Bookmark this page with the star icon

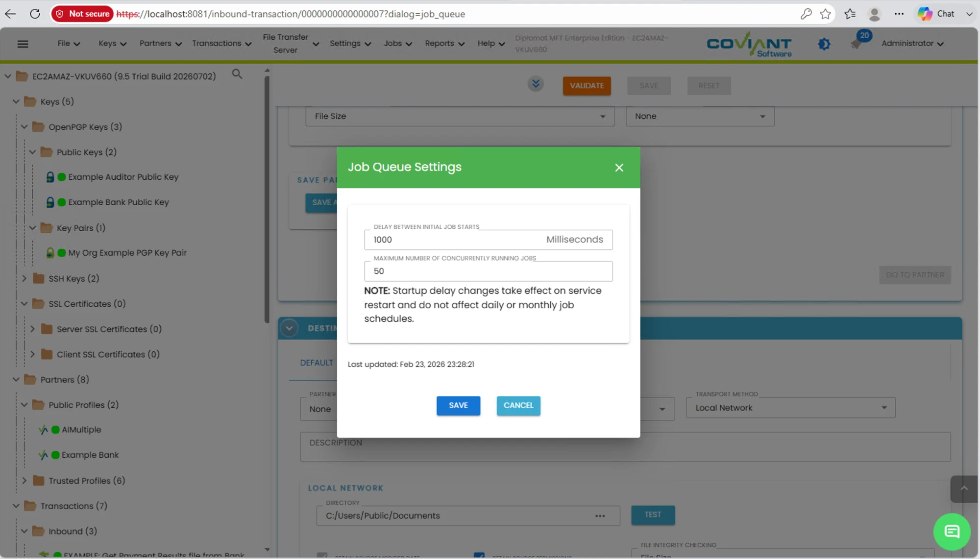click(x=825, y=14)
